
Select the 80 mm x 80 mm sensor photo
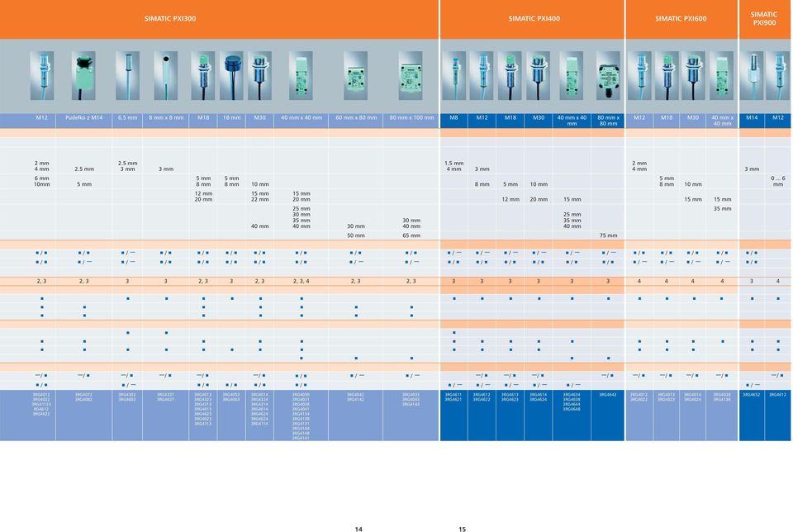point(609,75)
